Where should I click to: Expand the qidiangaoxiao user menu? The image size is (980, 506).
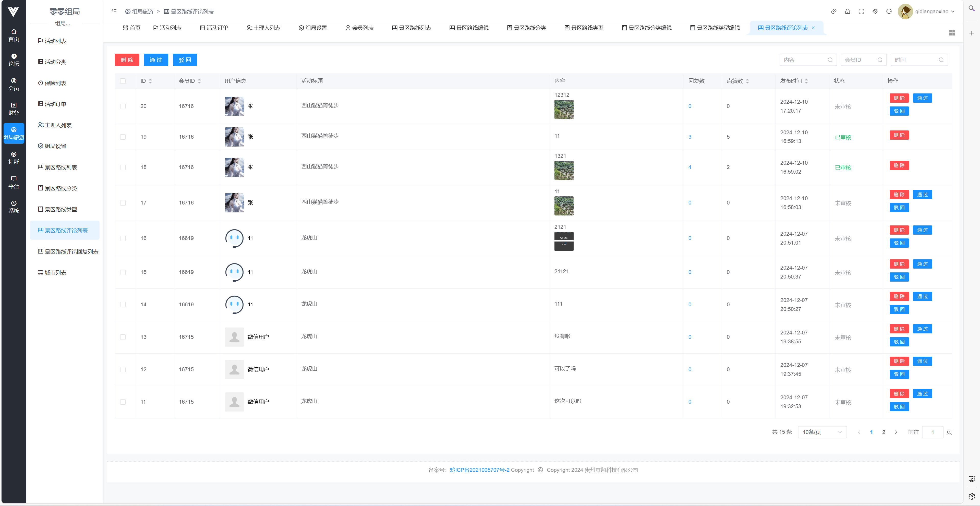931,11
